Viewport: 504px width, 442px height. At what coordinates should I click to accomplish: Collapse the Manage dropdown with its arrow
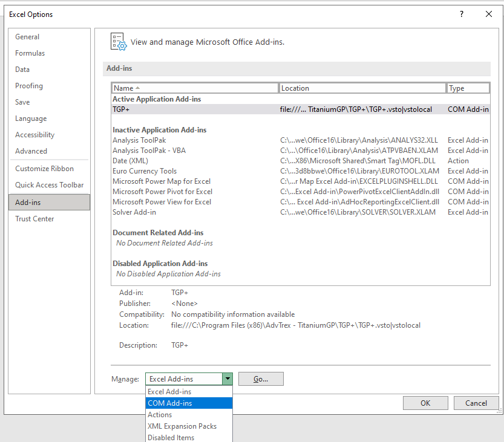[227, 379]
